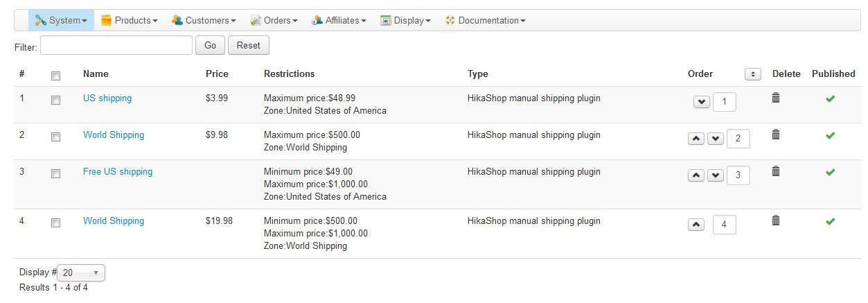
Task: Select the Free US shipping checkbox
Action: click(56, 173)
